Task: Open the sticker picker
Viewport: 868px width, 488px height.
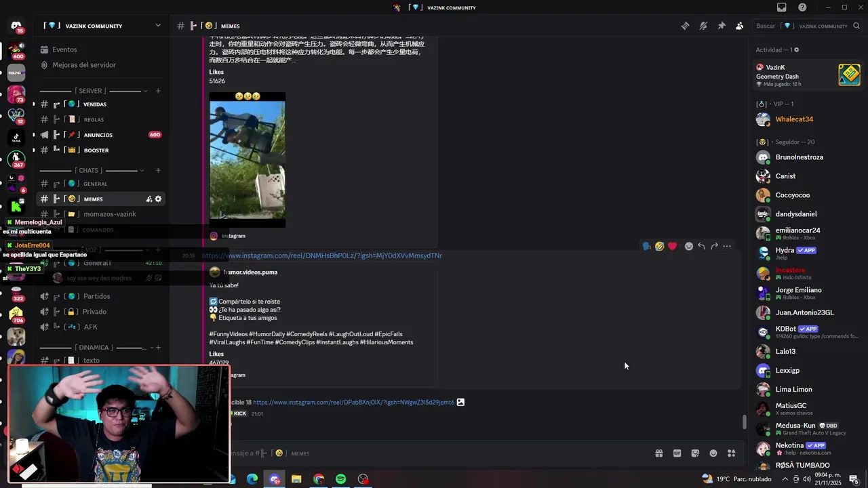Action: point(695,453)
